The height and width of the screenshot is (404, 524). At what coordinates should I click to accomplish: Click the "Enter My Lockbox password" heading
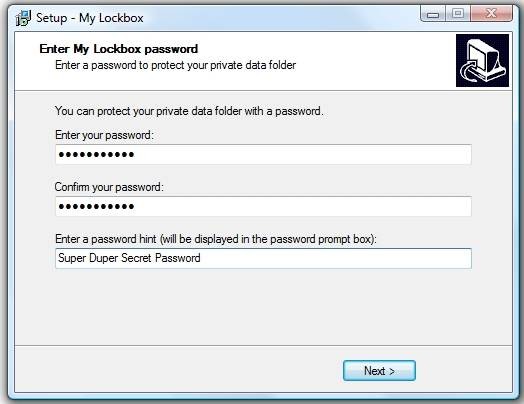tap(119, 49)
